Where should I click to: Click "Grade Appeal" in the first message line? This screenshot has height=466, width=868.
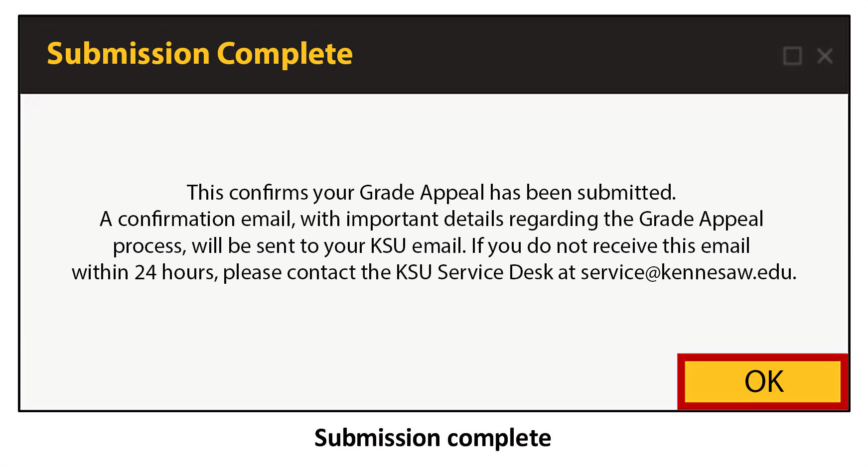[422, 193]
